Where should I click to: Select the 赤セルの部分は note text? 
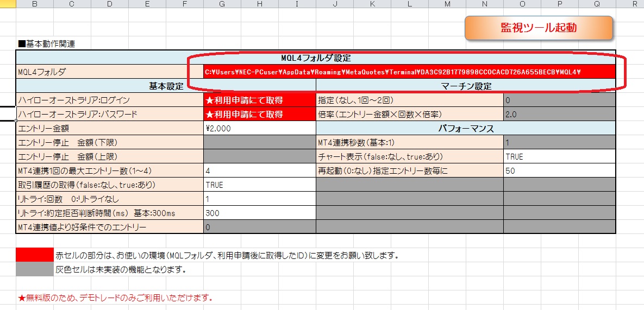click(x=228, y=256)
